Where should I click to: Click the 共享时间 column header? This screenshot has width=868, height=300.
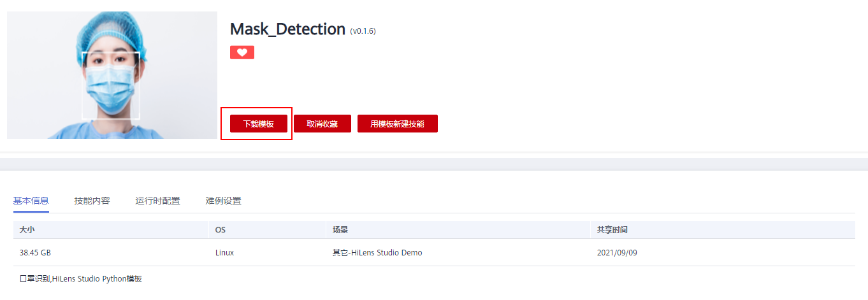pyautogui.click(x=612, y=229)
